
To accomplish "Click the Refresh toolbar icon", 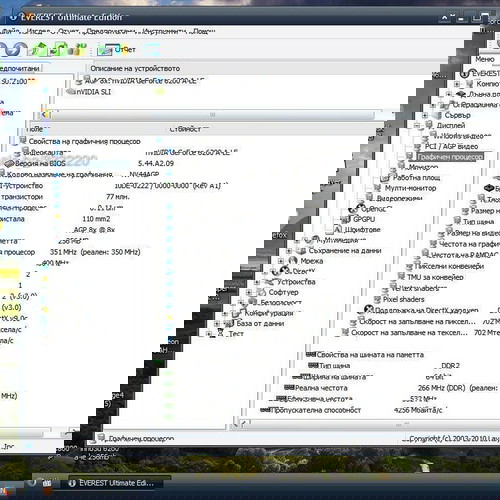I will tap(59, 49).
